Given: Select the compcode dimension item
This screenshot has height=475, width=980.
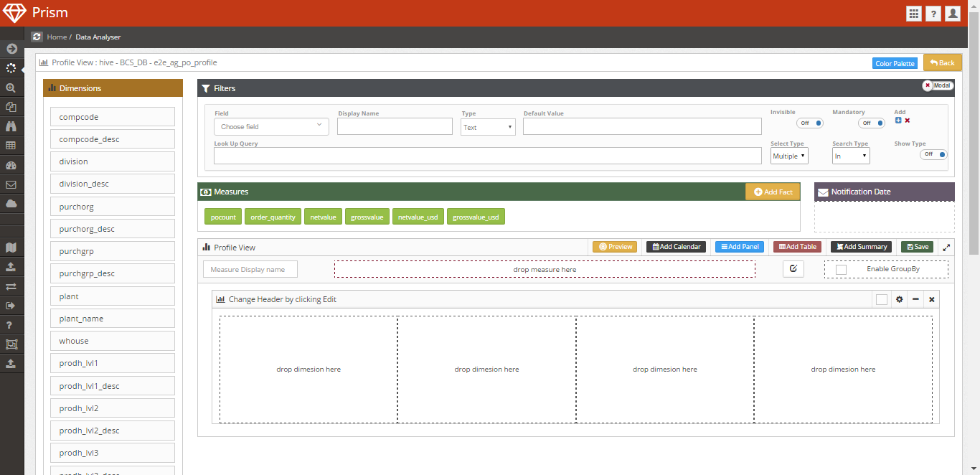Looking at the screenshot, I should point(113,117).
